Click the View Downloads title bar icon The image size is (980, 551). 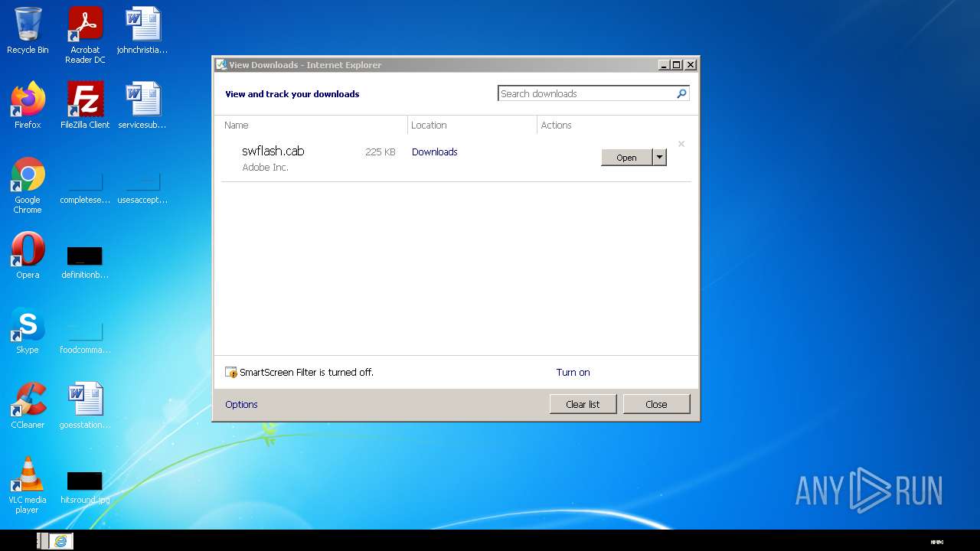221,65
